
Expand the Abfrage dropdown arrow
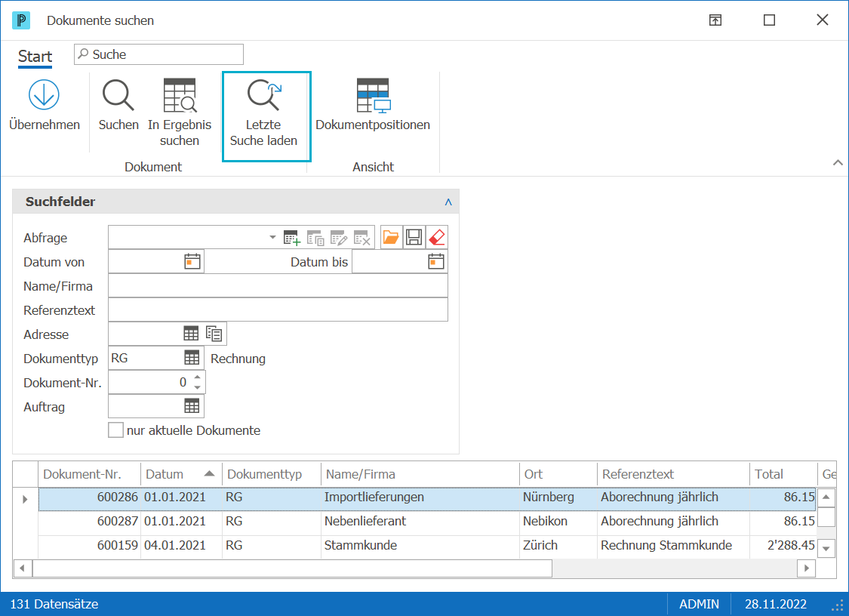tap(272, 237)
